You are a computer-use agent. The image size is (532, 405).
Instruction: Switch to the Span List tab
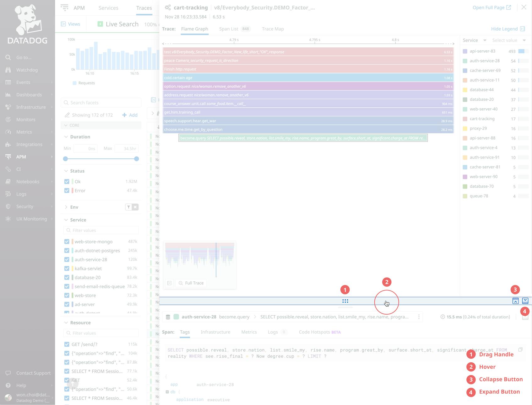point(228,29)
